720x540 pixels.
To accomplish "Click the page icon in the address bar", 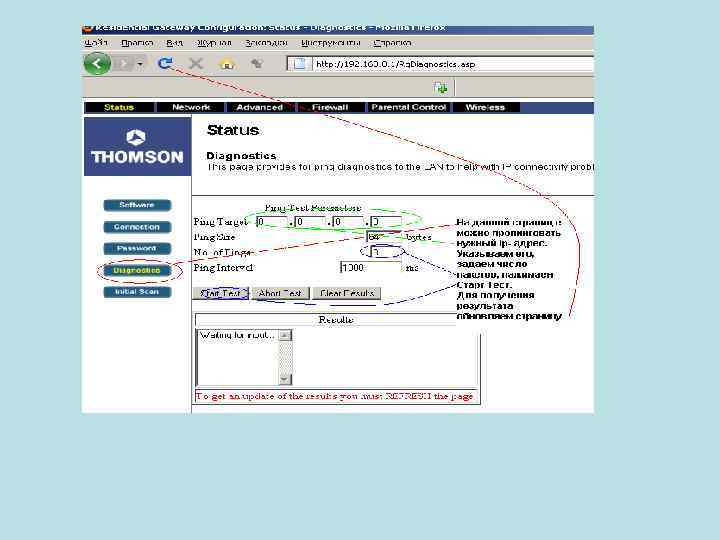I will tap(299, 64).
